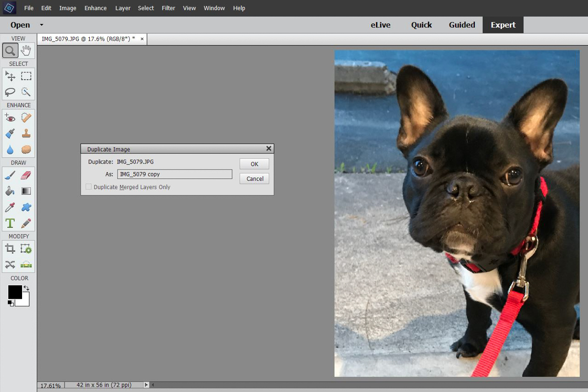Image resolution: width=588 pixels, height=392 pixels.
Task: Click OK in Duplicate Image dialog
Action: (x=254, y=164)
